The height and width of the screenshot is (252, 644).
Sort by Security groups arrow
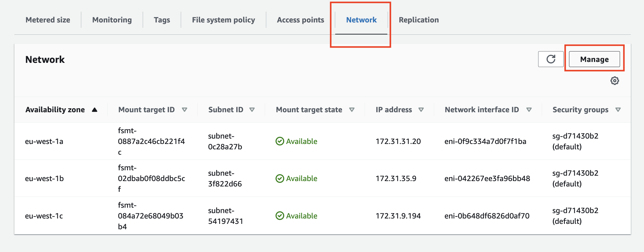pyautogui.click(x=618, y=110)
